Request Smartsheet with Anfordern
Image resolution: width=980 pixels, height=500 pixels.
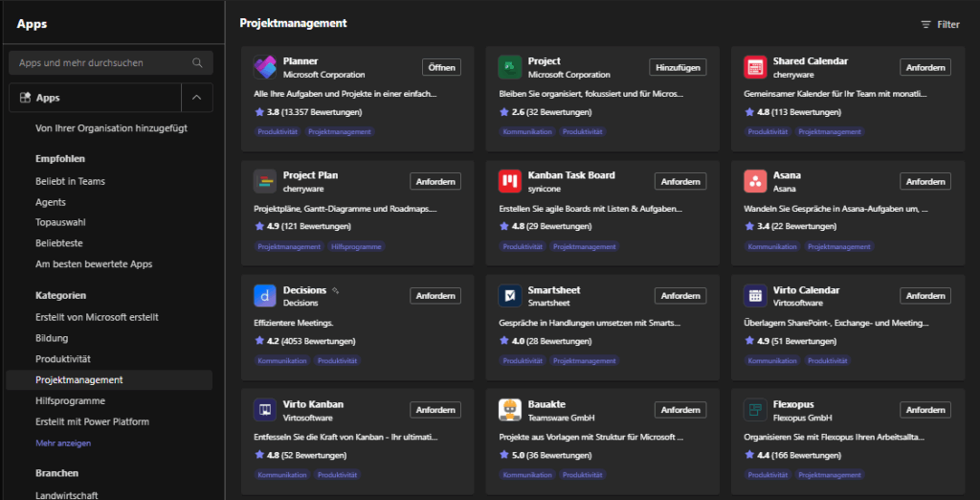coord(680,296)
